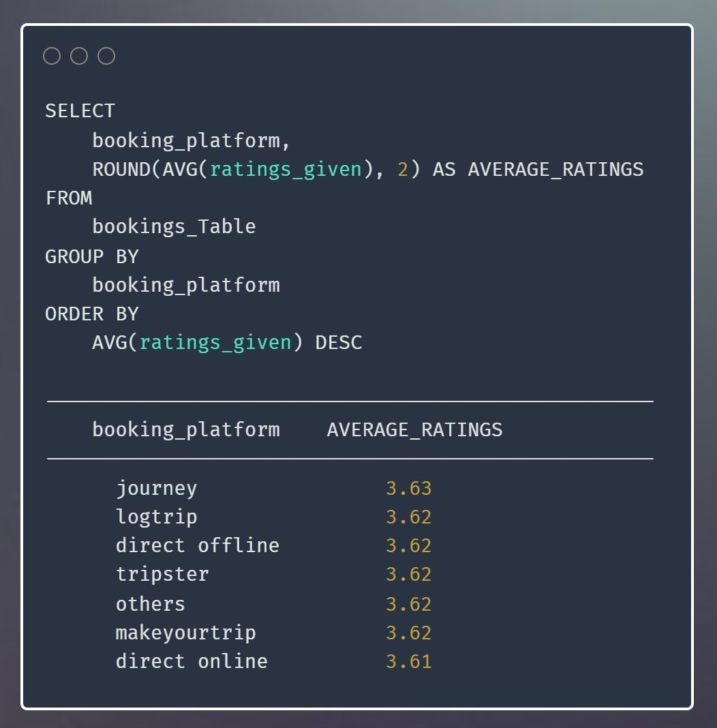Select the direct online row
Screen dimensions: 717x728
click(x=192, y=662)
